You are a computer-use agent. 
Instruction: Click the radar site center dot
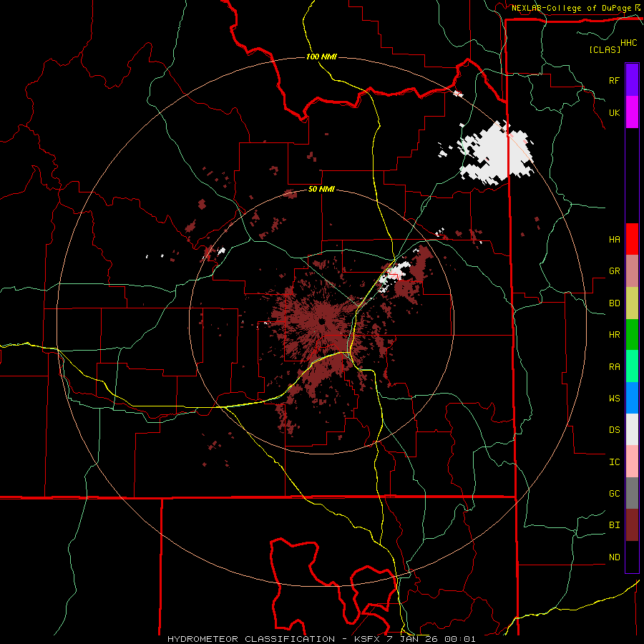tap(321, 321)
